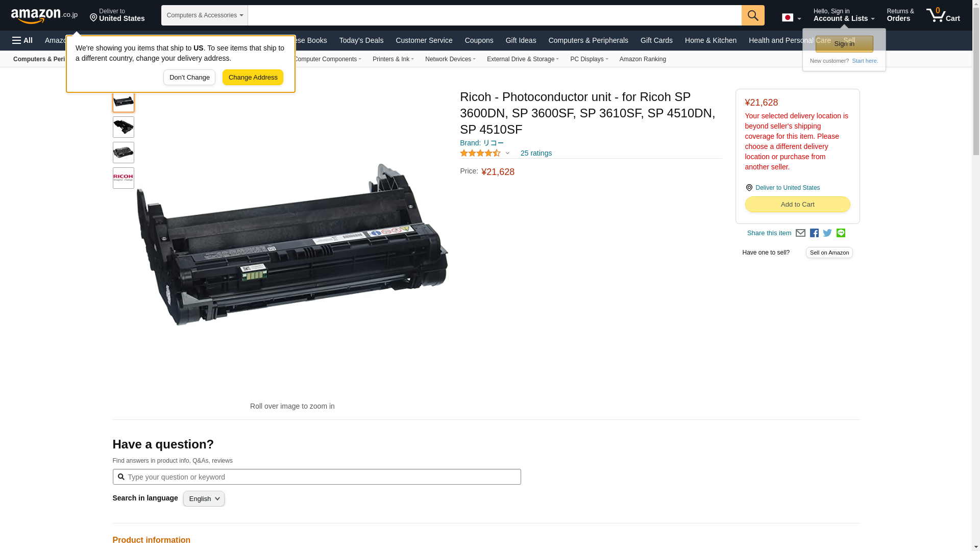Click the Add to Cart button

798,205
